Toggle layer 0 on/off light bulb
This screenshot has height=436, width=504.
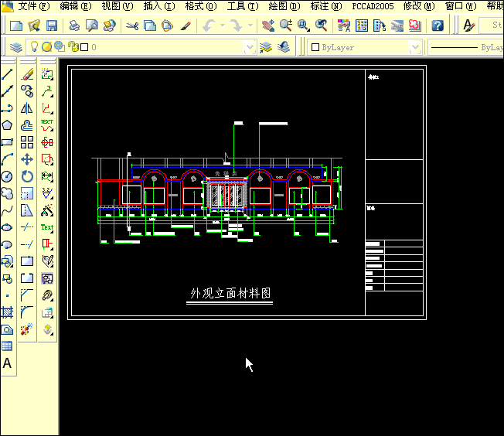click(34, 47)
